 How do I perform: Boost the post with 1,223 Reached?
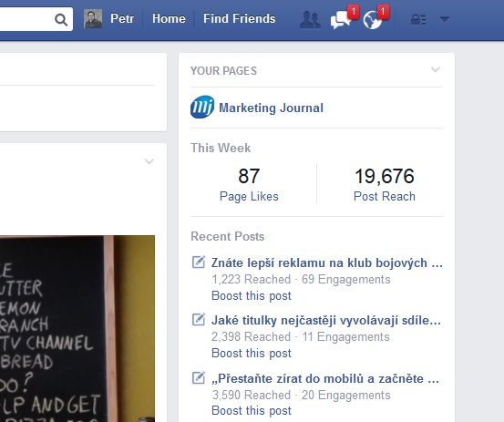tap(252, 295)
